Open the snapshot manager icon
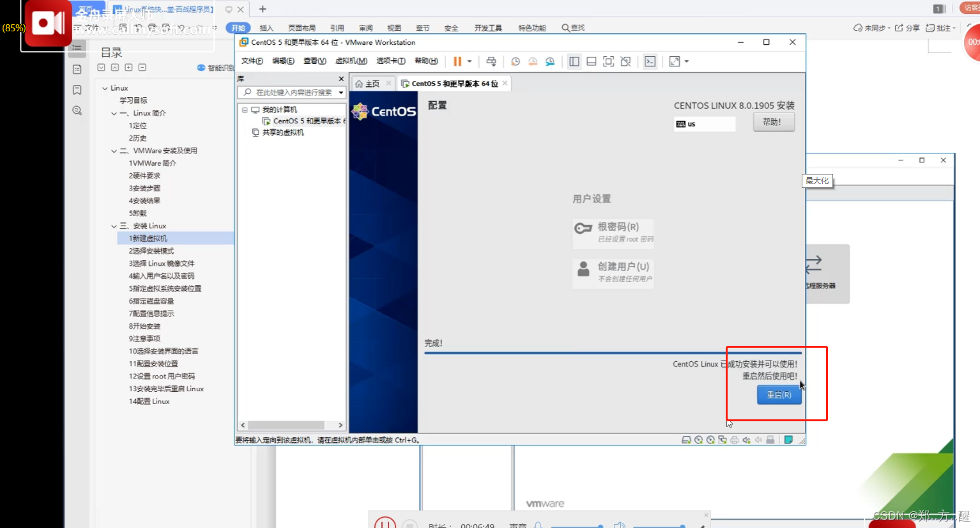The image size is (980, 528). (x=550, y=61)
